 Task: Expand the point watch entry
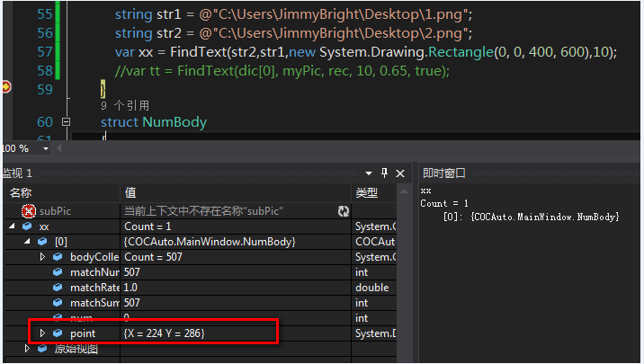42,333
